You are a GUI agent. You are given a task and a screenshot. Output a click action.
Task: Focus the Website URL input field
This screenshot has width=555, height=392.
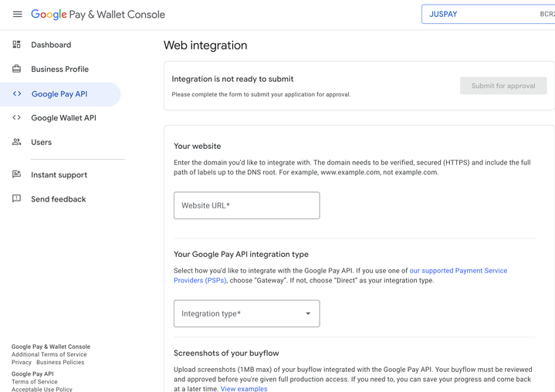click(246, 205)
